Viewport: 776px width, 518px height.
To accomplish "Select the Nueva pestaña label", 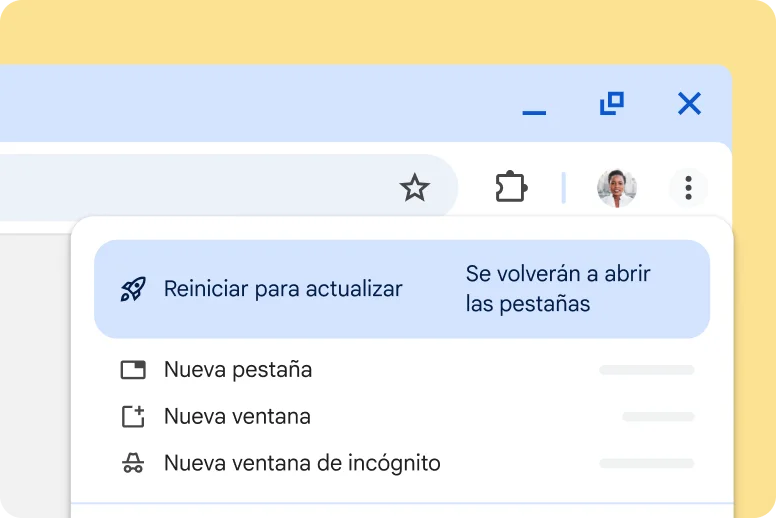I will point(238,370).
